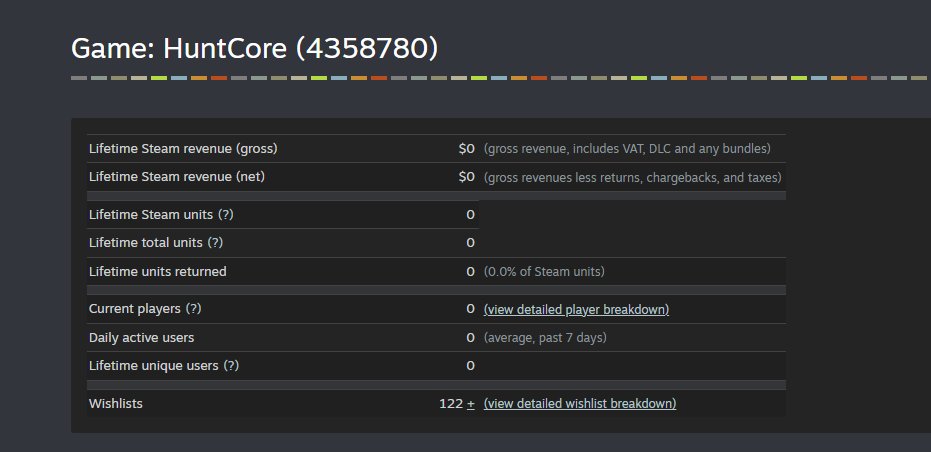Viewport: 931px width, 452px height.
Task: Click the 'Lifetime unique users' label text
Action: coord(153,366)
